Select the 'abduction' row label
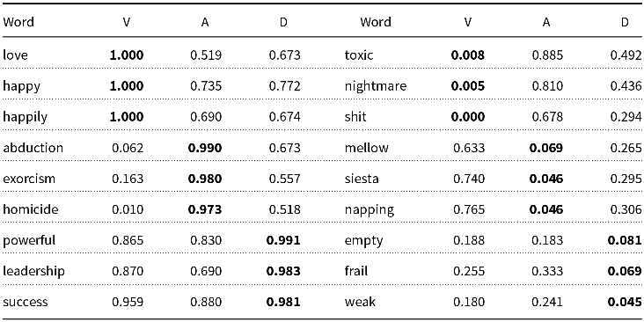The height and width of the screenshot is (322, 644). 33,148
